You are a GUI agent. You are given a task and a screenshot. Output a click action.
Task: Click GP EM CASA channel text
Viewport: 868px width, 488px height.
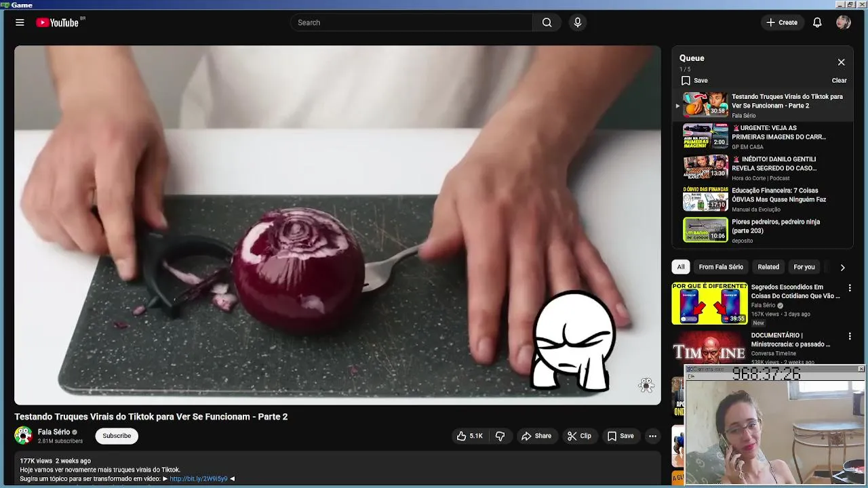point(747,147)
